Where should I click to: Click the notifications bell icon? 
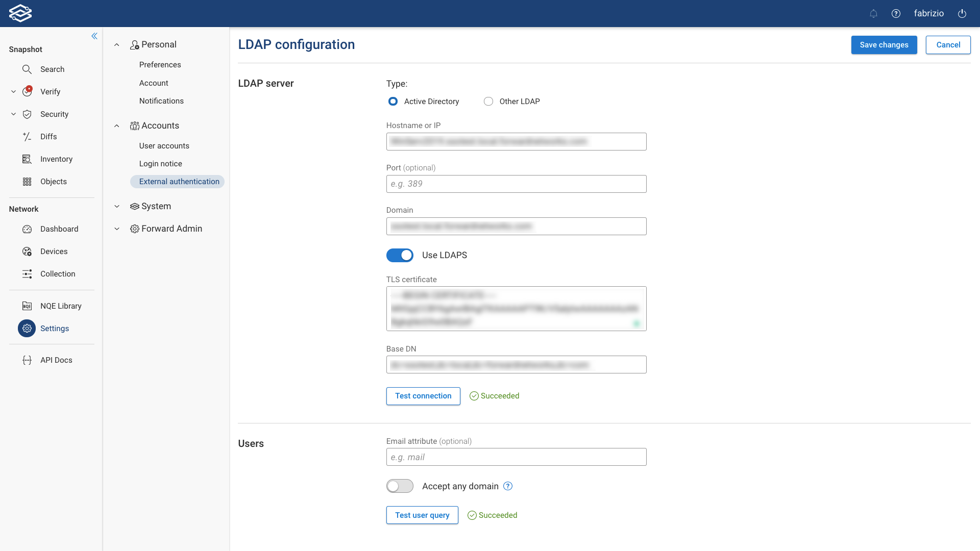pos(873,14)
